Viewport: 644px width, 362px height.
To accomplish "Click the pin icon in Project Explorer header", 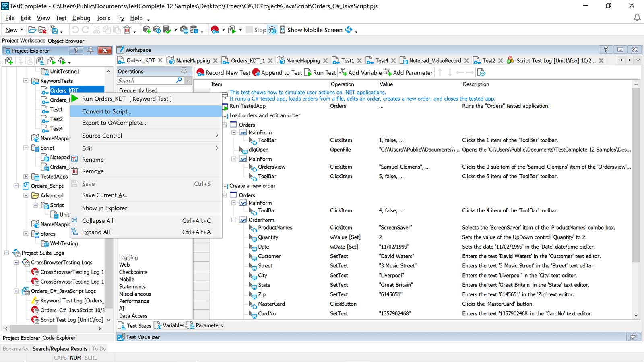I will coord(91,50).
